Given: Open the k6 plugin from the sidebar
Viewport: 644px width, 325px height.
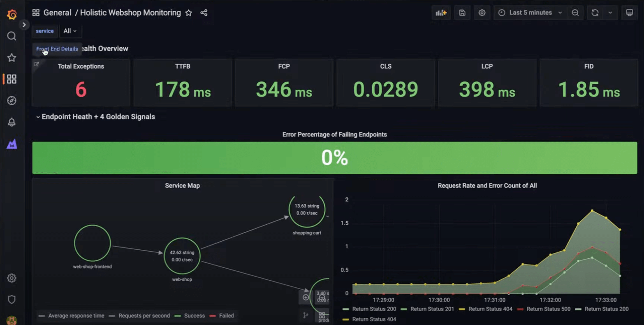Looking at the screenshot, I should (11, 144).
